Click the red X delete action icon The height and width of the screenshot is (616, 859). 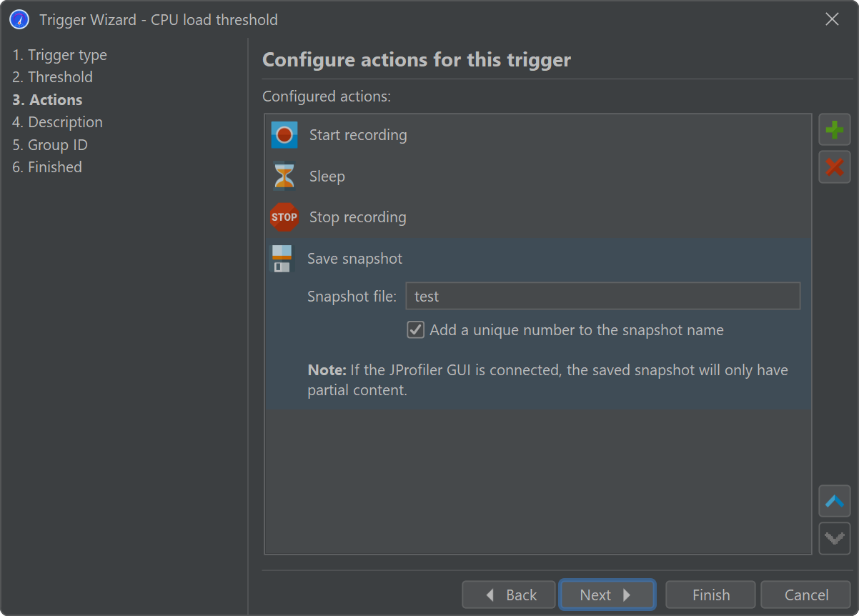coord(834,167)
